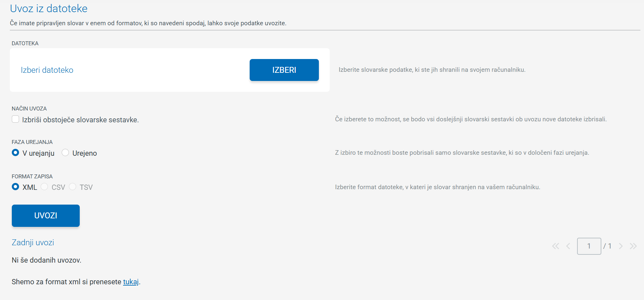644x300 pixels.
Task: Click the 'Zadnji uvozi' section heading
Action: [33, 243]
